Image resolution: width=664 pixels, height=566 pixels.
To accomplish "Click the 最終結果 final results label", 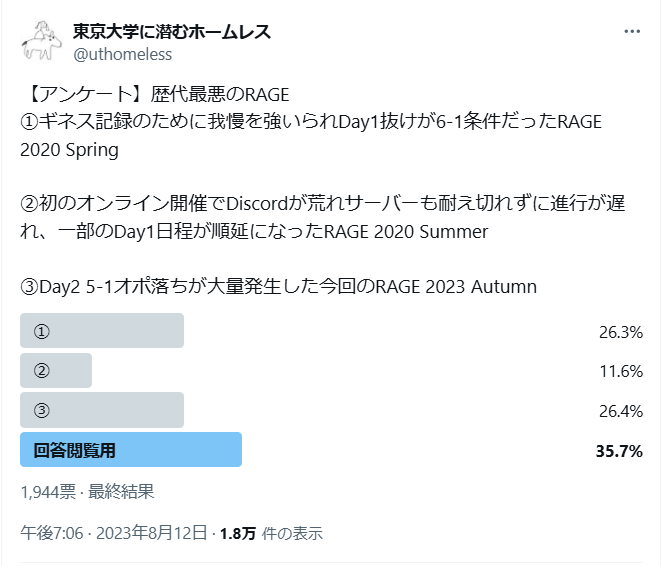I will tap(121, 492).
